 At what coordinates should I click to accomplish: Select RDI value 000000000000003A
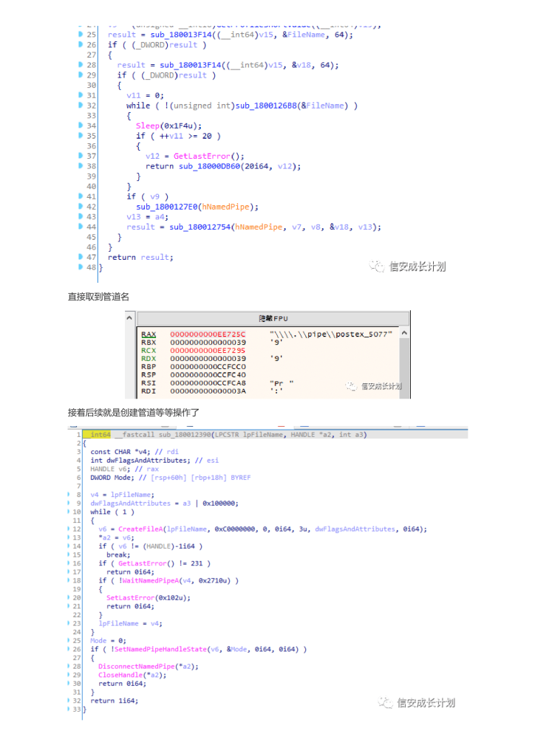coord(208,391)
